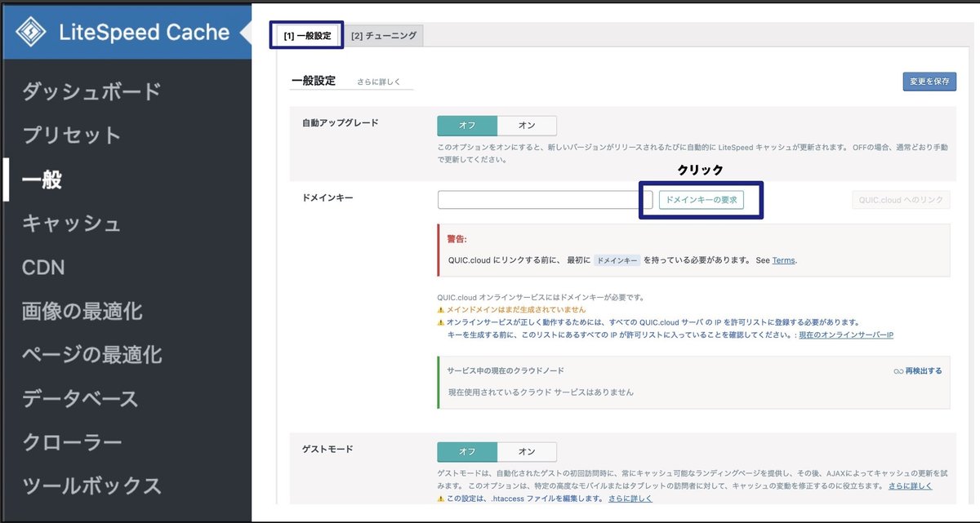This screenshot has width=980, height=523.
Task: Click the 警告: warning heading
Action: click(x=457, y=239)
